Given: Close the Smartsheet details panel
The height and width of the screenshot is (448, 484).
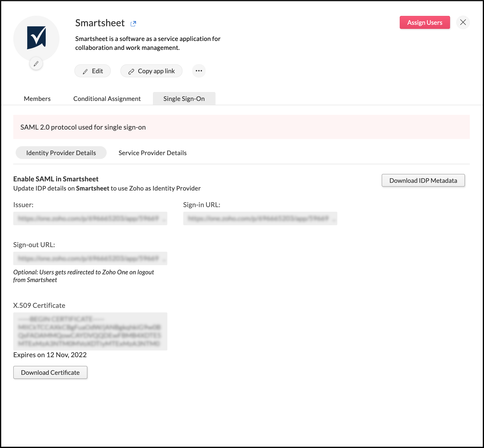Looking at the screenshot, I should 463,22.
